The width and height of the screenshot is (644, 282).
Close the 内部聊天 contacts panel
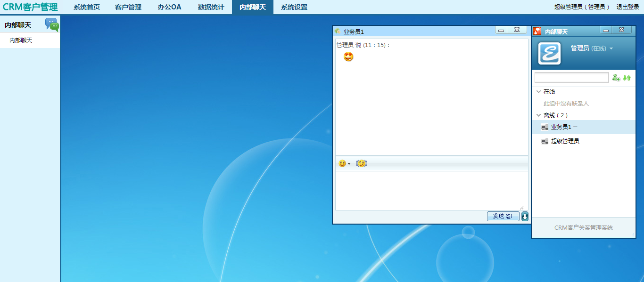click(621, 30)
